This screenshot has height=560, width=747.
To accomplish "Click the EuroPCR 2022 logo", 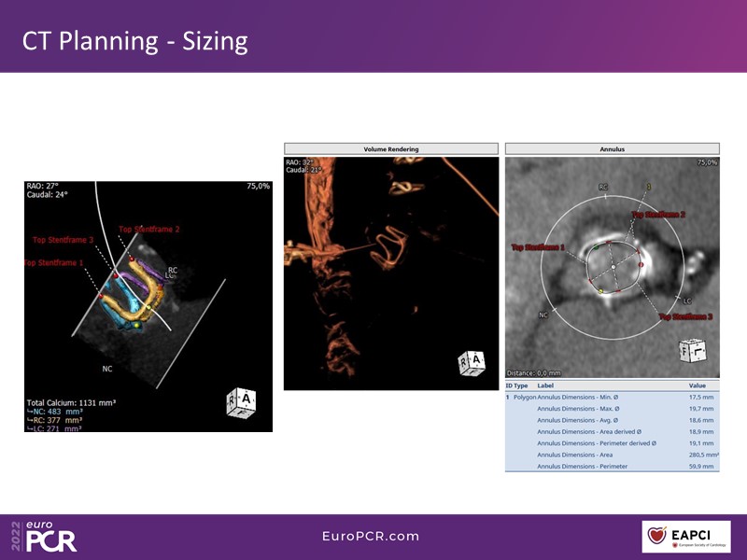I will (x=45, y=536).
